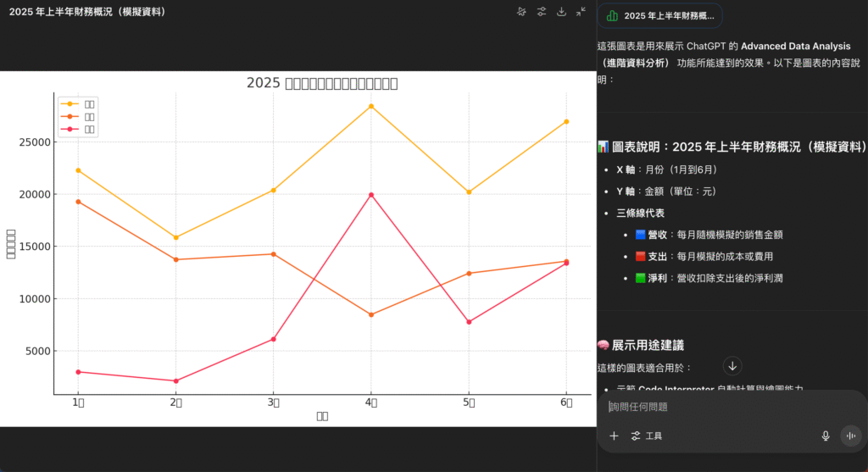This screenshot has width=868, height=472.
Task: Click the 詢問任何問題 message input field
Action: (x=721, y=407)
